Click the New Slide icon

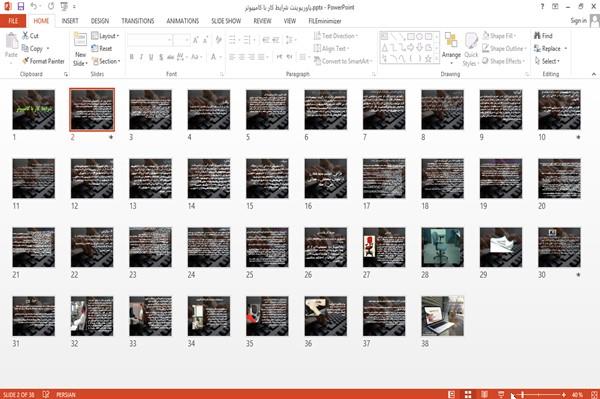(80, 40)
